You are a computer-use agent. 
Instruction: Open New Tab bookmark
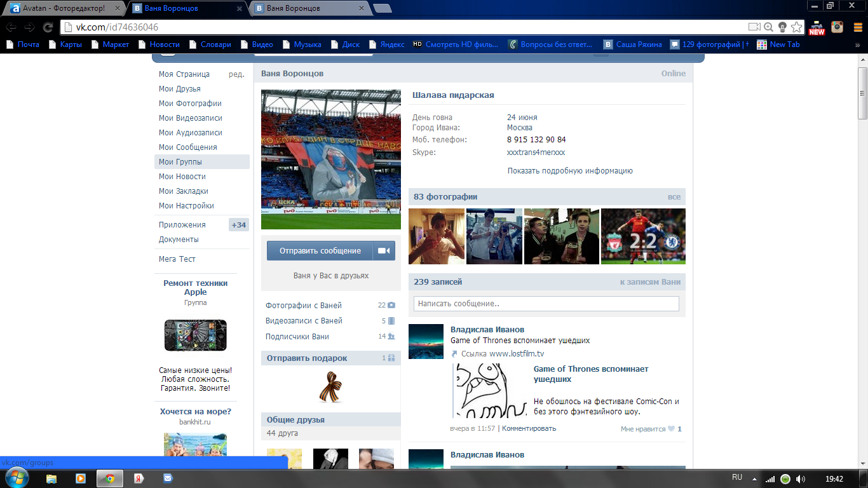click(x=778, y=44)
